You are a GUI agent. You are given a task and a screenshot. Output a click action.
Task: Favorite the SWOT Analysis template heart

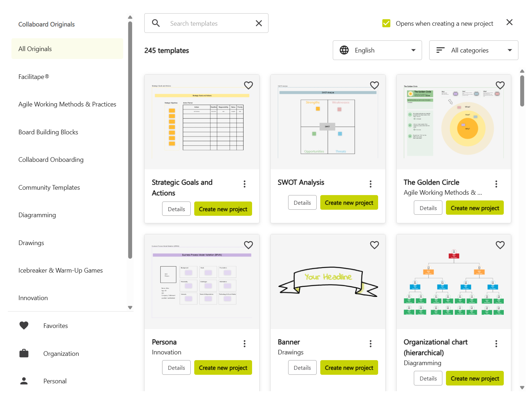[374, 85]
